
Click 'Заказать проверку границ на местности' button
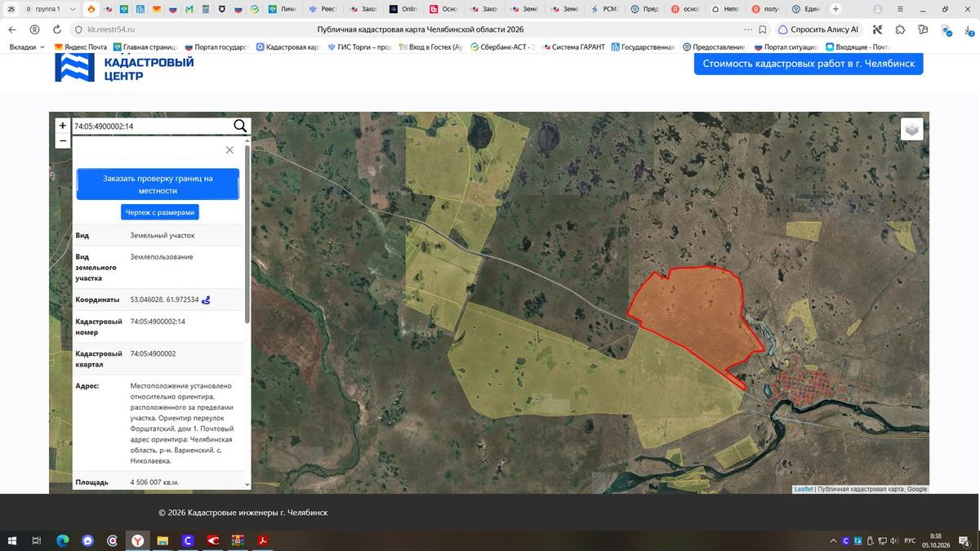coord(158,184)
